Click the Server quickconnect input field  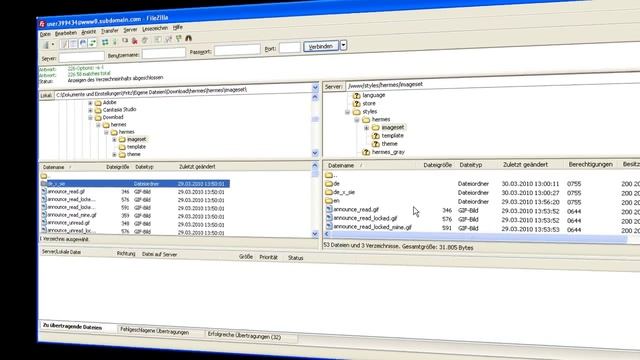82,56
